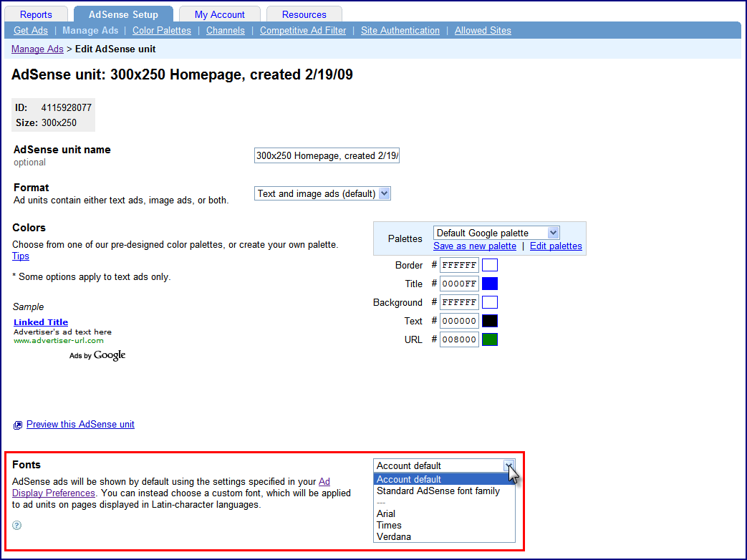
Task: Open the white Border color swatch
Action: (x=490, y=265)
